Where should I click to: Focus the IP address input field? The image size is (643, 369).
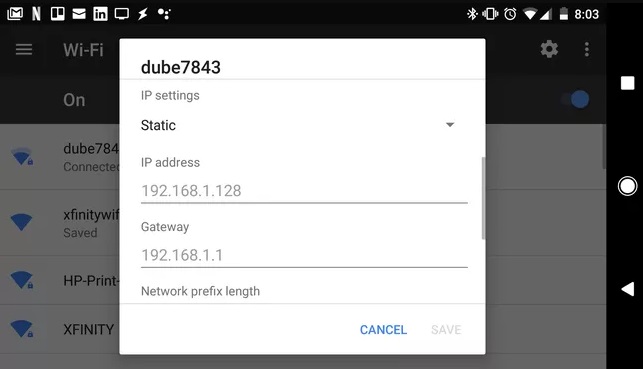click(x=304, y=191)
